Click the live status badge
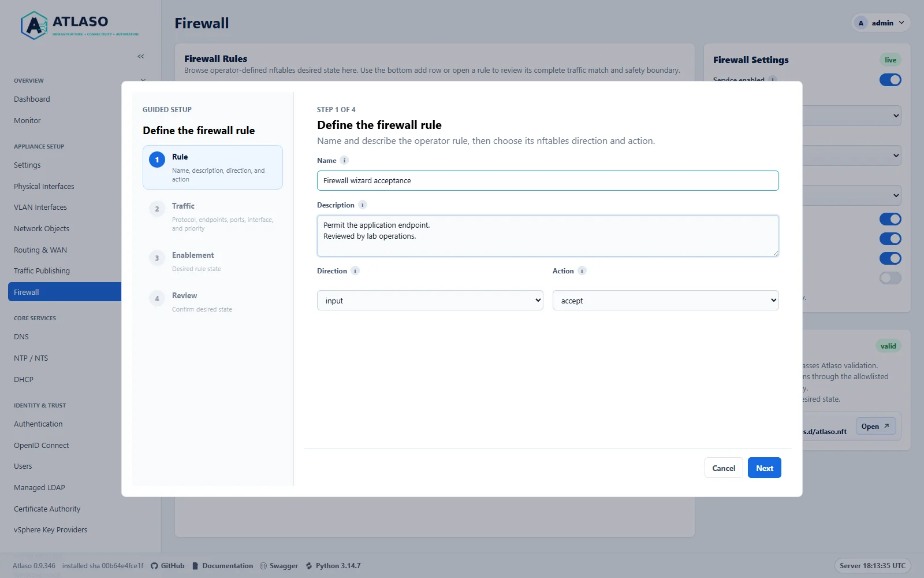This screenshot has height=578, width=924. click(x=891, y=60)
